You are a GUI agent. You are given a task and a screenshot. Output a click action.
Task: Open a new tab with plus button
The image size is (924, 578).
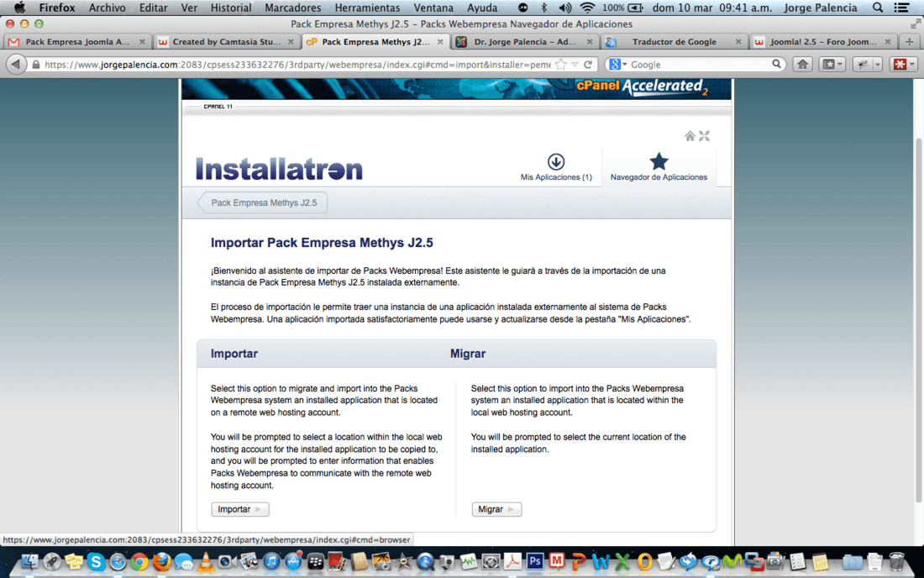pyautogui.click(x=909, y=42)
